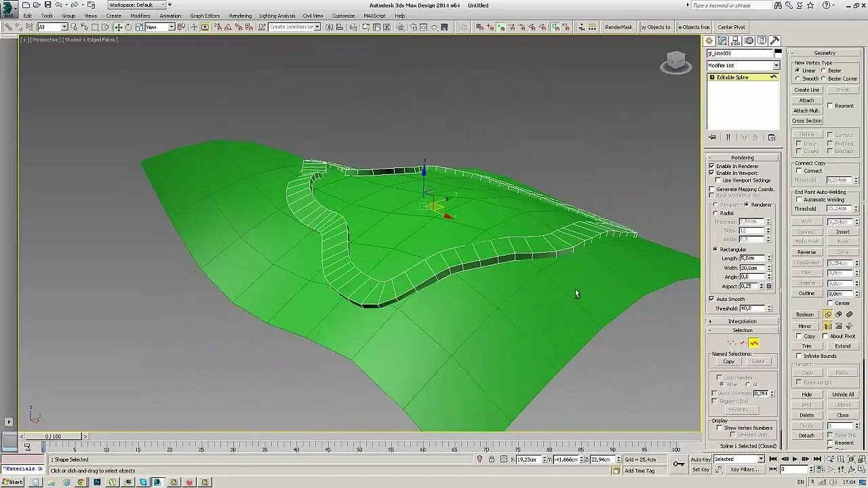Collapse the Geometry rollout
The width and height of the screenshot is (868, 488).
coord(825,53)
